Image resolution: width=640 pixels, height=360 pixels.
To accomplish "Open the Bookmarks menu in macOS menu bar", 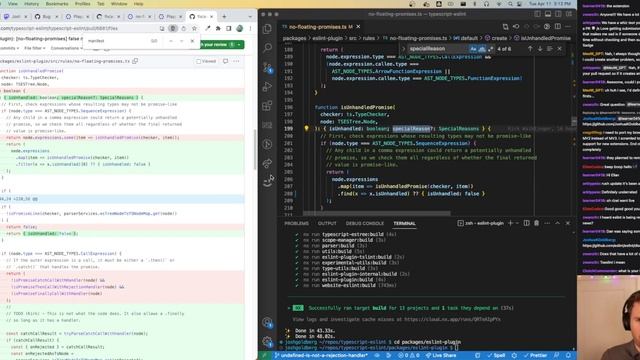I will (57, 4).
